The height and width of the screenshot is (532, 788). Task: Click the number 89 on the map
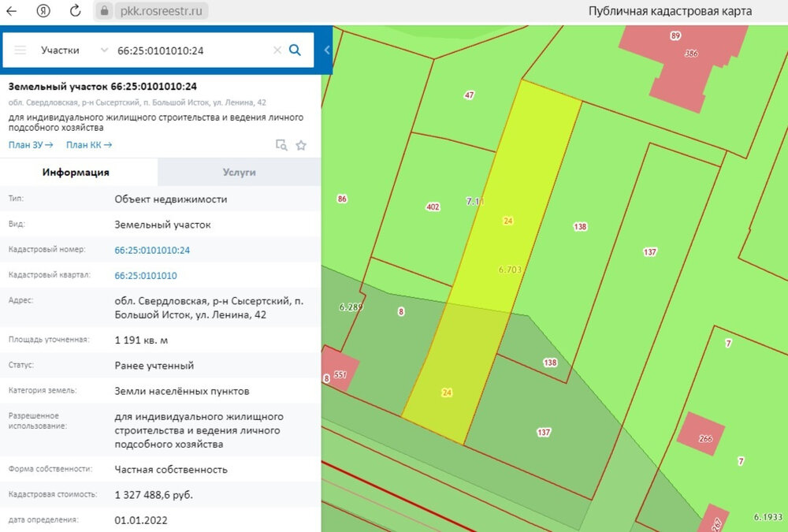click(x=675, y=35)
